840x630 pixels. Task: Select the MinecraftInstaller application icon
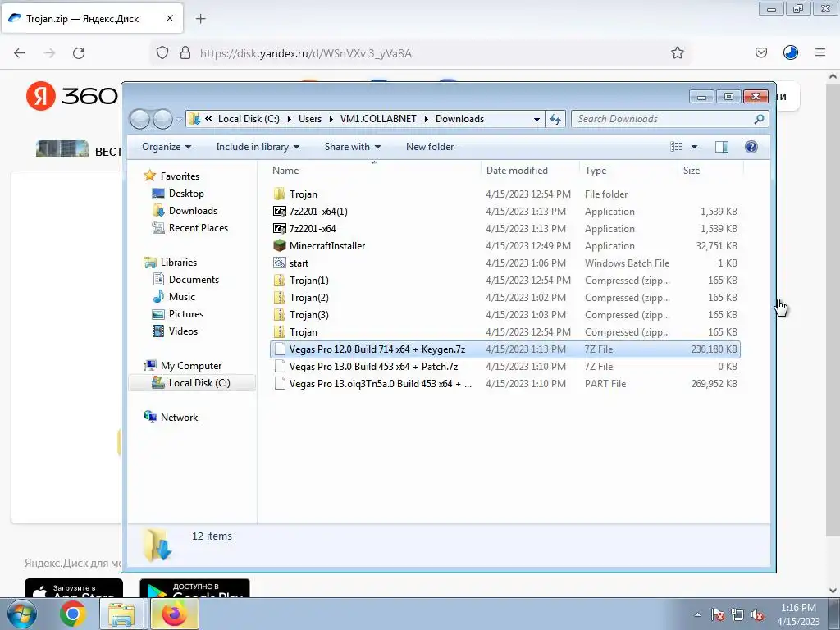tap(280, 245)
